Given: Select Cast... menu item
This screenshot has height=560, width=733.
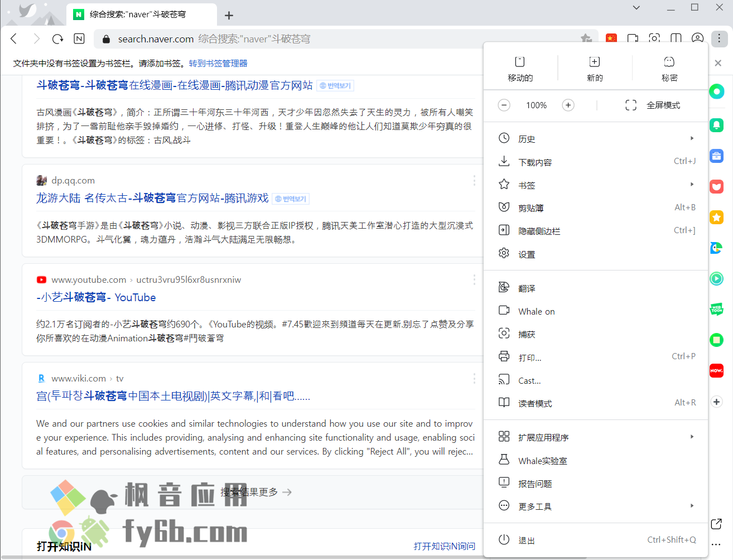Looking at the screenshot, I should (596, 380).
